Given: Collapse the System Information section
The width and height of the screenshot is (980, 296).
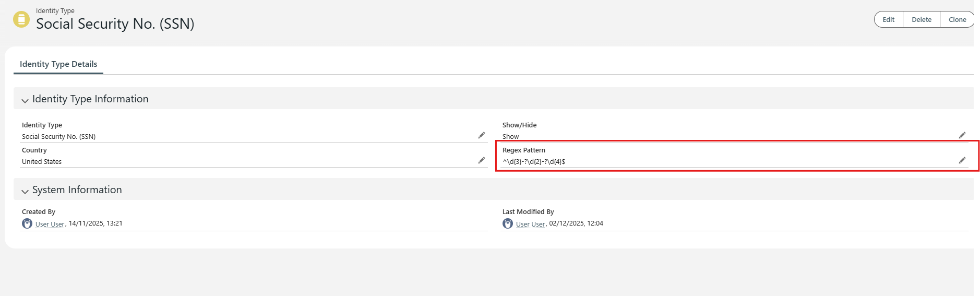Looking at the screenshot, I should coord(25,191).
